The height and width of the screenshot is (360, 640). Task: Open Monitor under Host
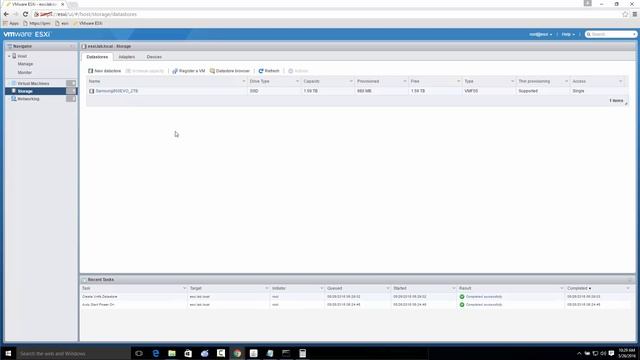pos(24,72)
